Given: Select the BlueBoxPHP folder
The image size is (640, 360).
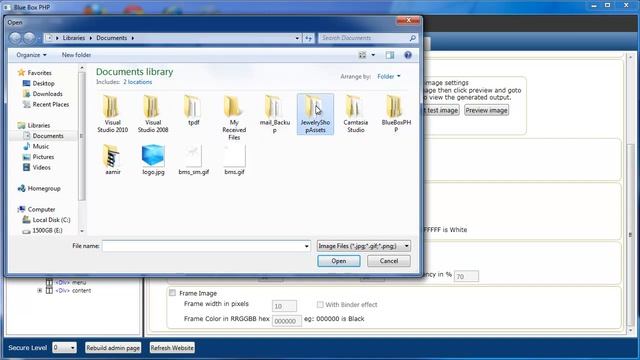Looking at the screenshot, I should click(x=396, y=114).
